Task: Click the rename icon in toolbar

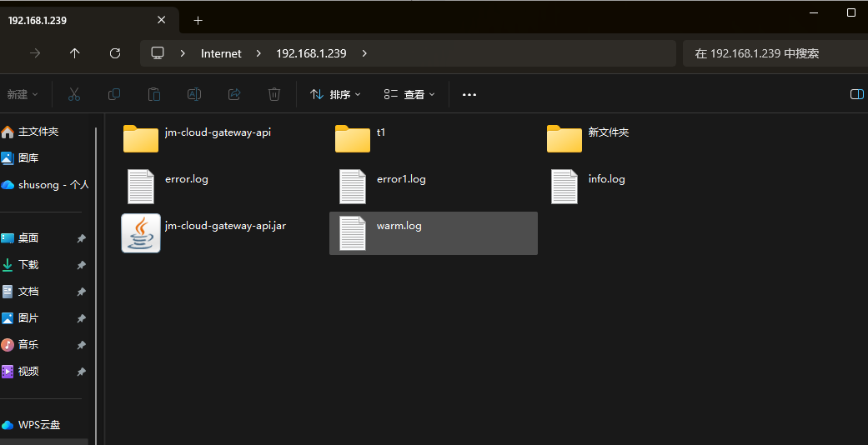Action: pos(194,95)
